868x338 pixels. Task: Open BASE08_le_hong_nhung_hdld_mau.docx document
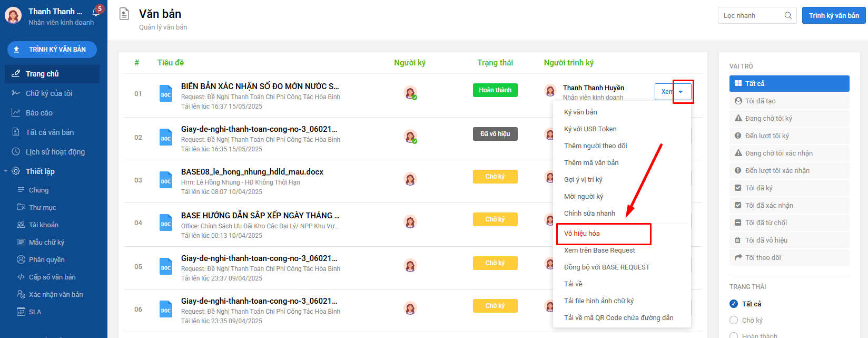tap(252, 172)
